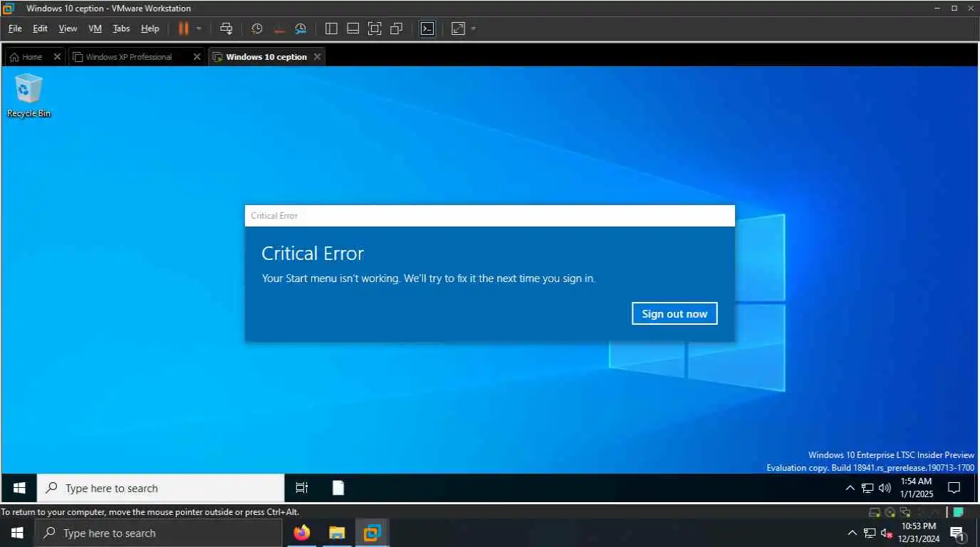Show hidden icons in the host tray
The width and height of the screenshot is (980, 547).
pos(852,533)
